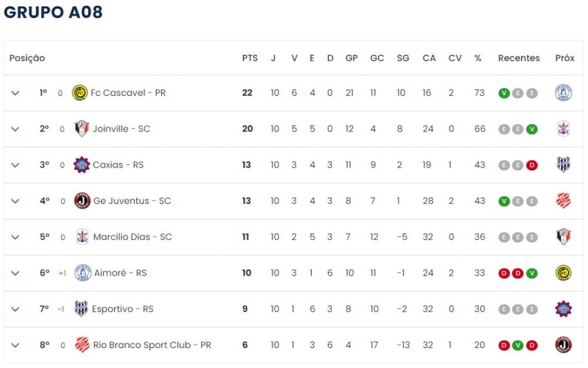Open next opponent crest in Aimoré row
588x368 pixels.
tap(563, 273)
